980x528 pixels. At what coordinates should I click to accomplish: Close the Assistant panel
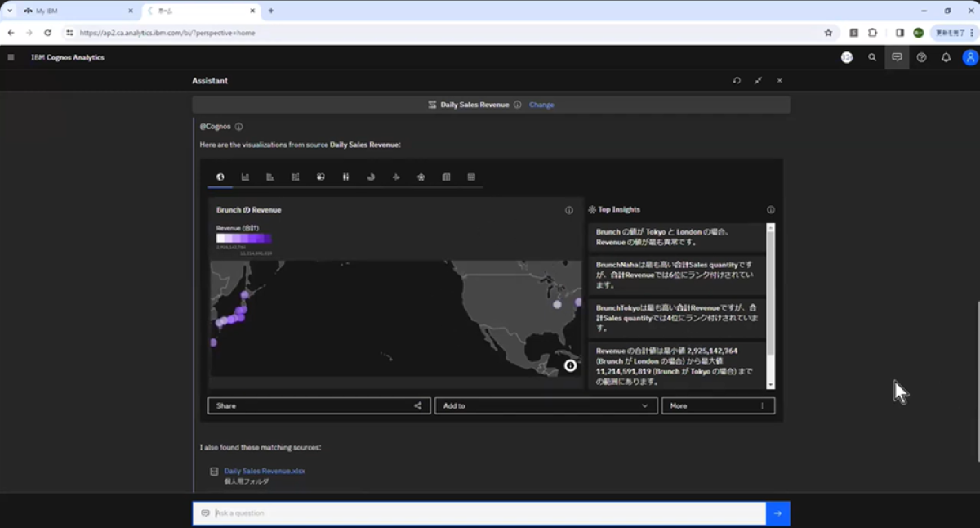(780, 81)
